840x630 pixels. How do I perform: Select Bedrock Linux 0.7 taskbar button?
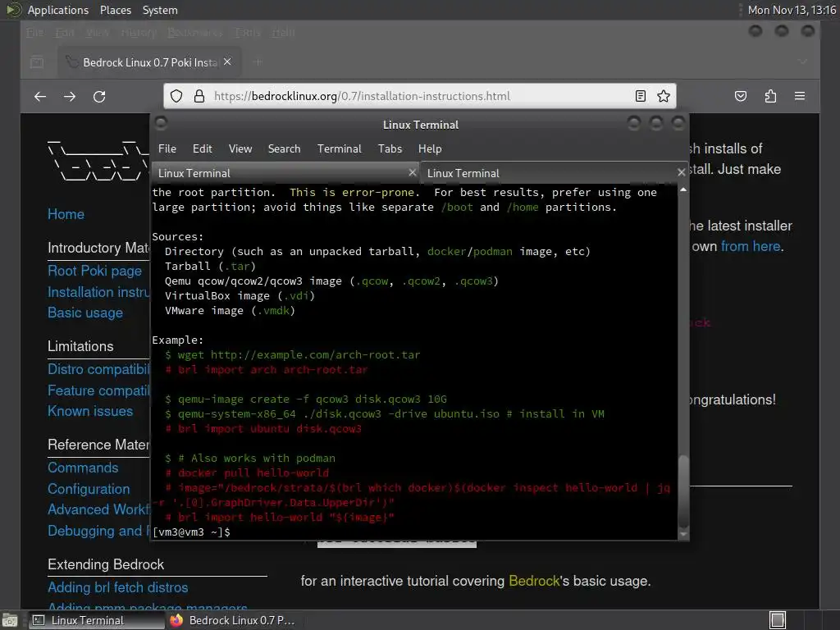click(x=233, y=620)
